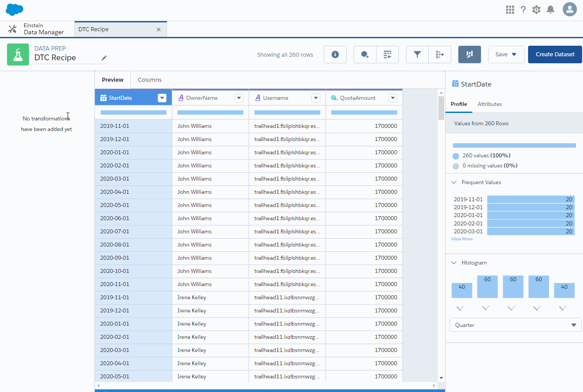Collapse the Histogram section
The width and height of the screenshot is (583, 392).
click(x=454, y=263)
